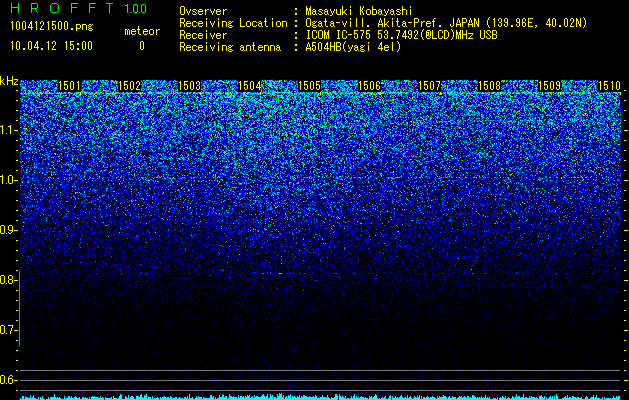
Task: Click the cyan signal level trace at the bottom
Action: (x=321, y=397)
